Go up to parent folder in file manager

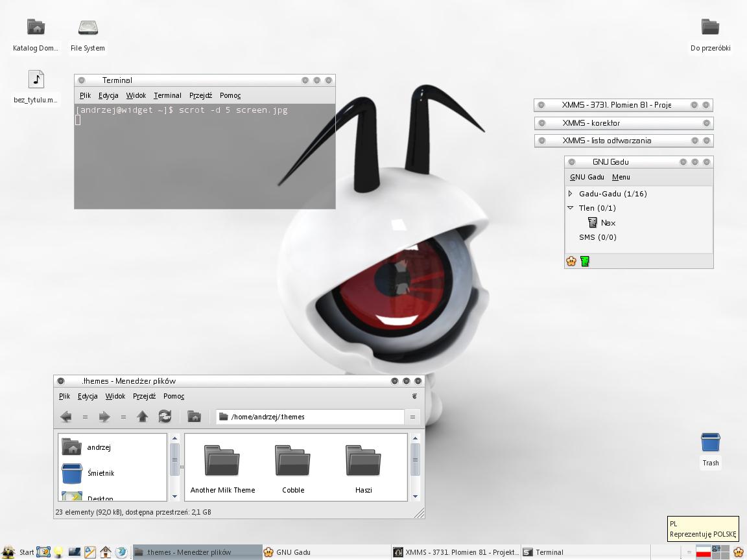coord(142,417)
